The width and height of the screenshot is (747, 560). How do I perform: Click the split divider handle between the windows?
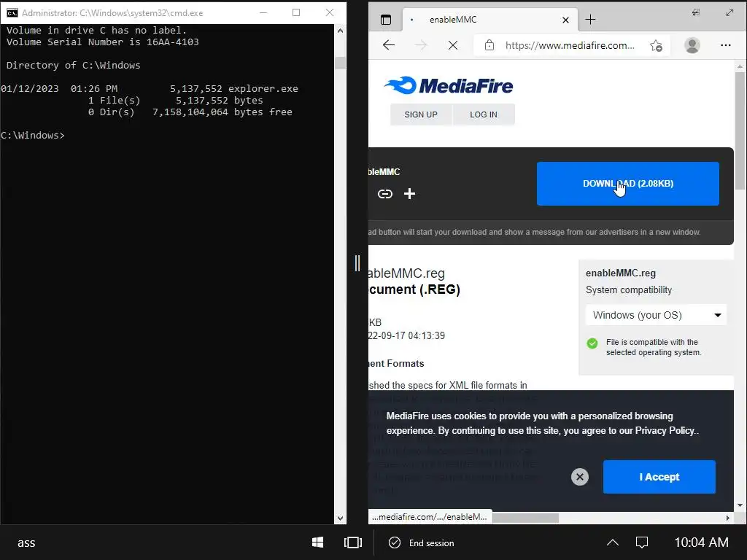tap(357, 262)
